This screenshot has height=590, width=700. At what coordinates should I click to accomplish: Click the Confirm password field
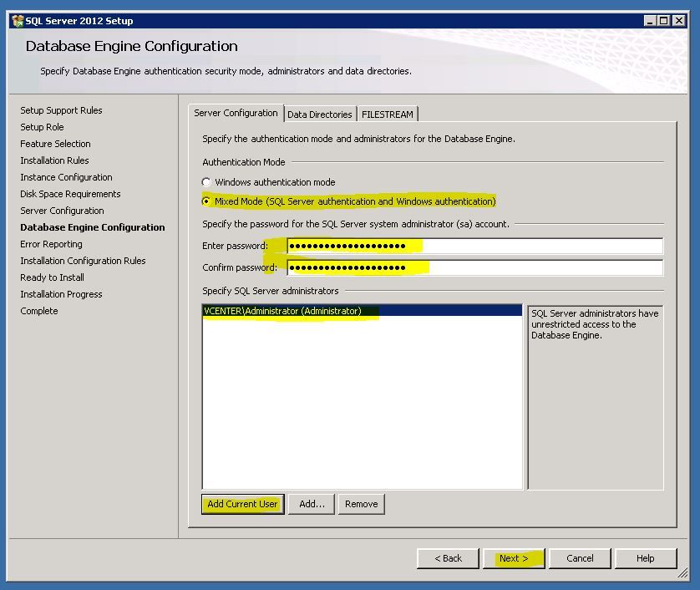475,268
